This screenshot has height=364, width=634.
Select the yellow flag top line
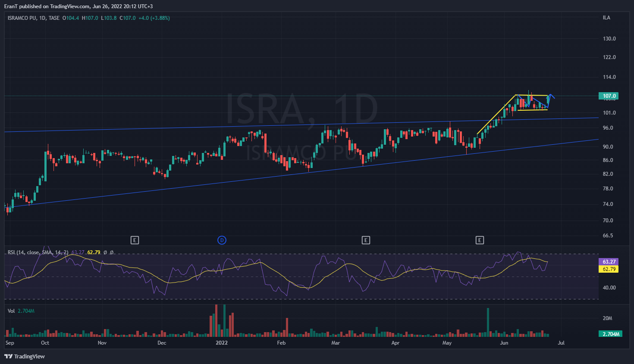point(531,95)
